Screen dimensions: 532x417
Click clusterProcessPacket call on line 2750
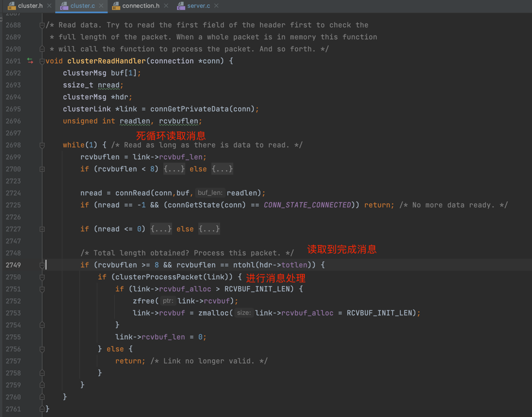[x=159, y=277]
